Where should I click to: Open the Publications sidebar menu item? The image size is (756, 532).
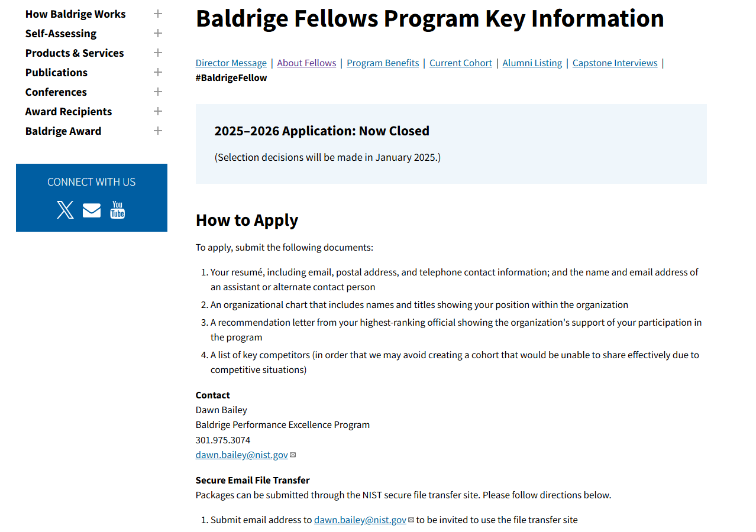point(56,73)
